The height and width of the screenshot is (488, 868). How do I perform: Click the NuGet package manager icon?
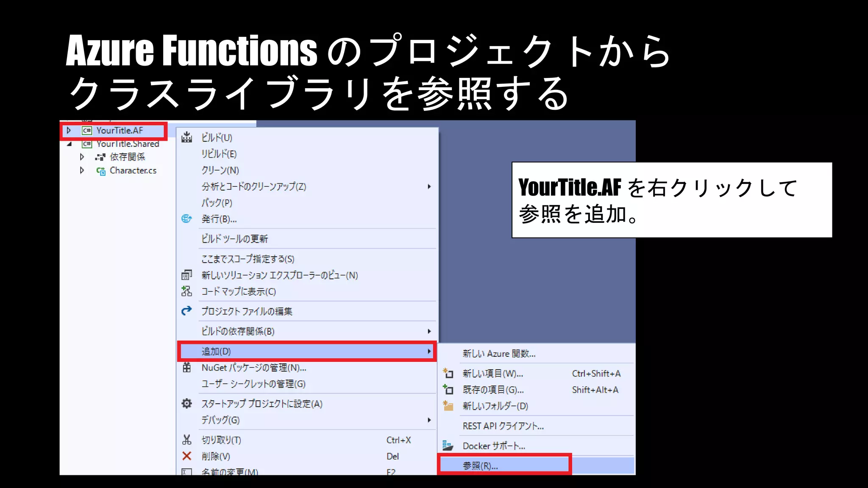click(186, 367)
